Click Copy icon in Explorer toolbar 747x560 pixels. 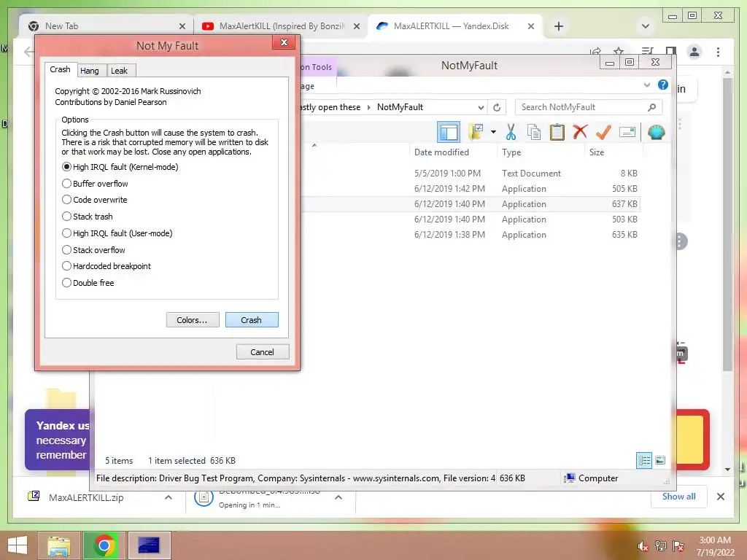pos(534,133)
